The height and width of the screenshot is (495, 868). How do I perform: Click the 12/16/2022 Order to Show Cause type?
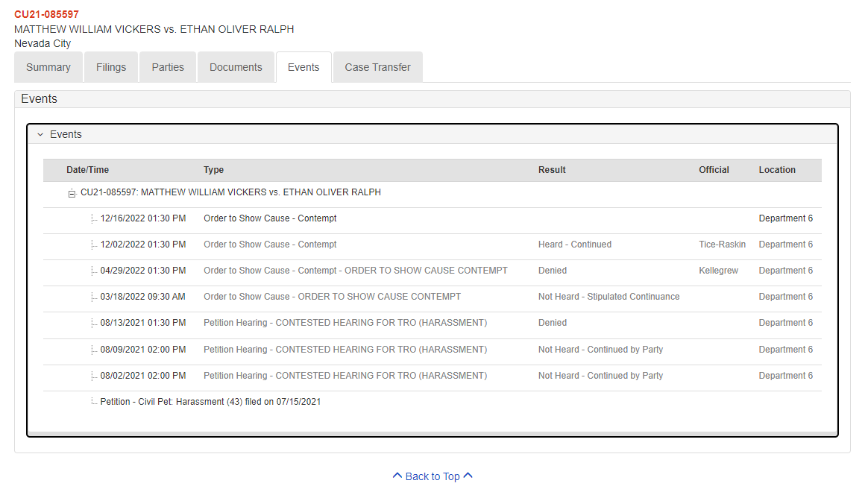coord(270,218)
